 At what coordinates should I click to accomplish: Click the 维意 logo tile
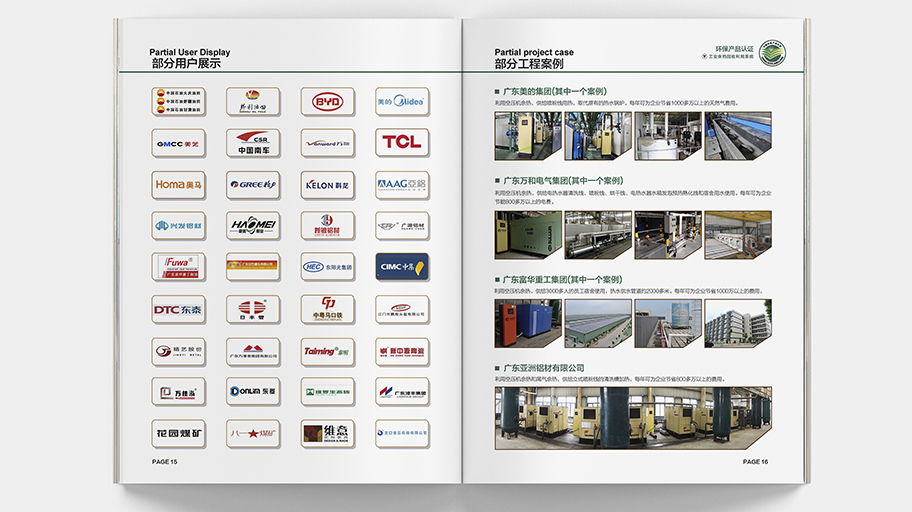point(327,433)
